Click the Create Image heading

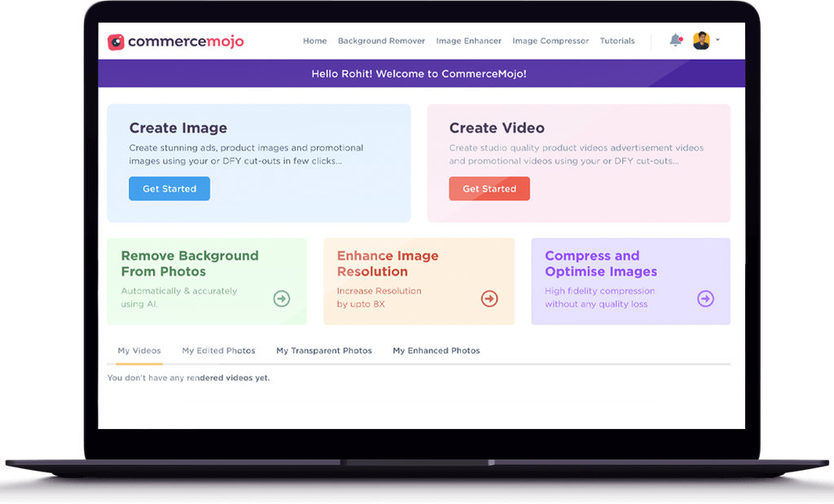coord(178,128)
